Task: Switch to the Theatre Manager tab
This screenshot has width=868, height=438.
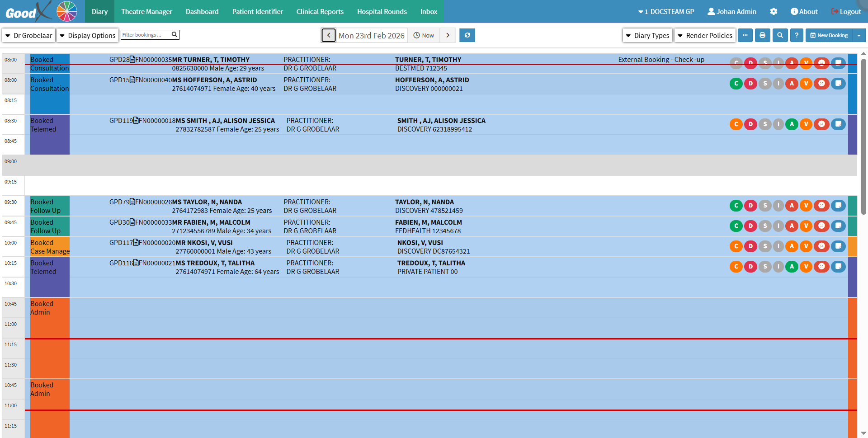Action: click(146, 11)
